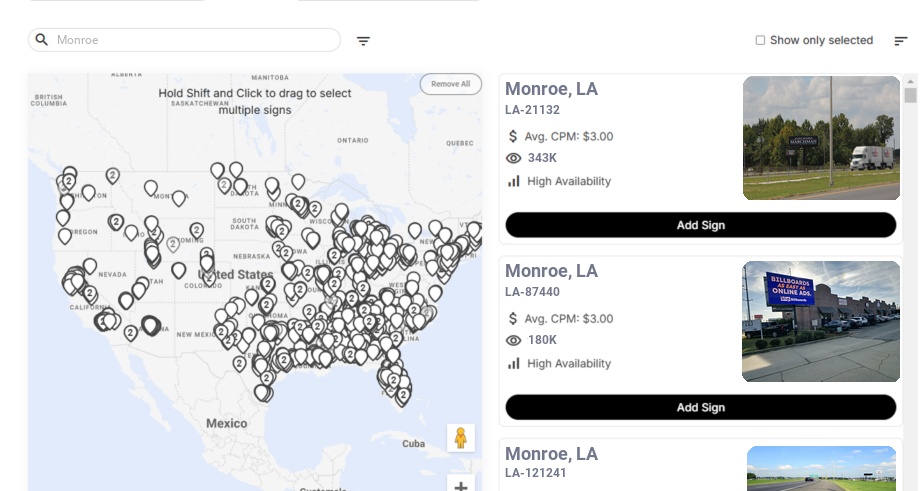
Task: Click availability bars icon for LA-87440
Action: [x=514, y=363]
